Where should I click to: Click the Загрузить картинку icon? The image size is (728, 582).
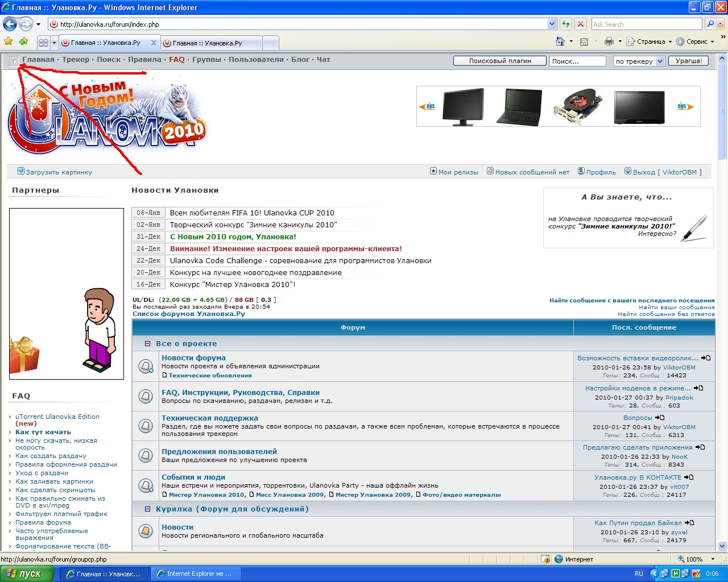(21, 171)
